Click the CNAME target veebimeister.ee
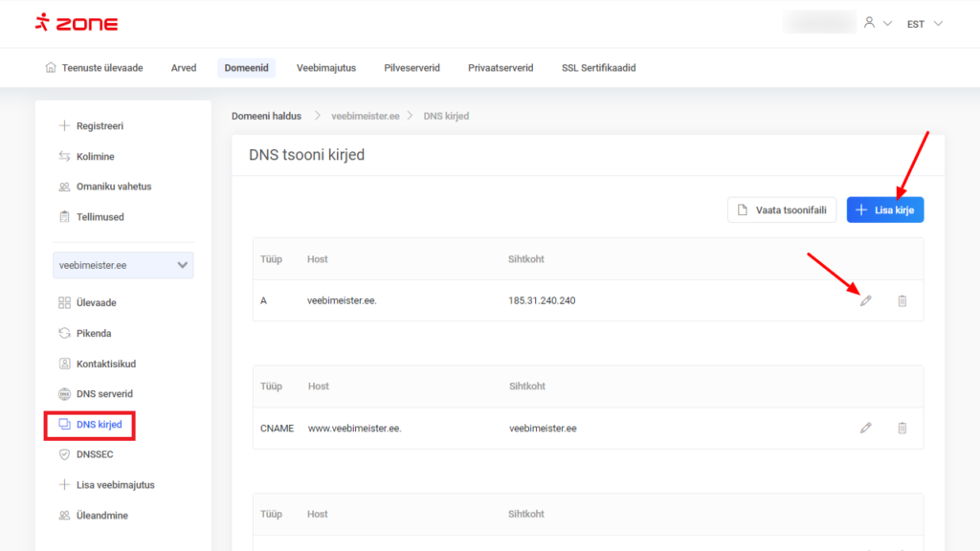The width and height of the screenshot is (980, 551). pyautogui.click(x=543, y=429)
